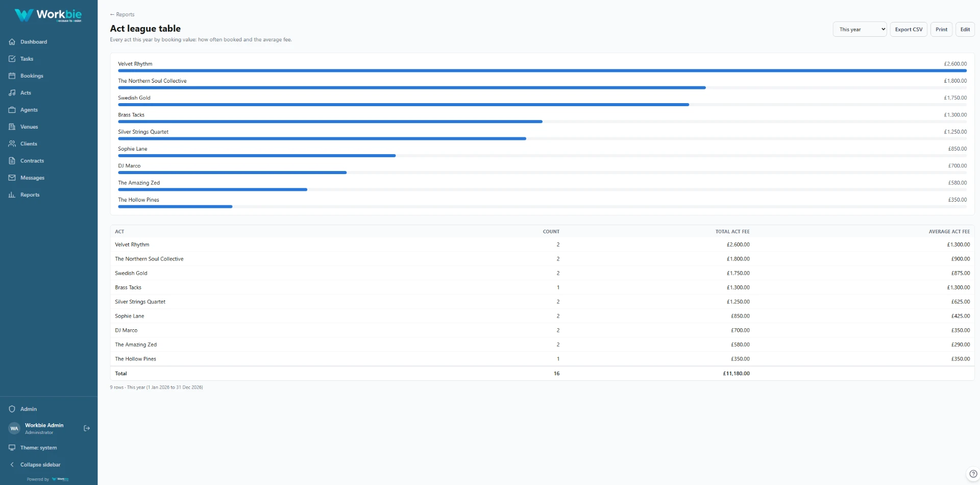Select The Northern Soul Collective table row
Screen dimensions: 980x485
point(542,259)
